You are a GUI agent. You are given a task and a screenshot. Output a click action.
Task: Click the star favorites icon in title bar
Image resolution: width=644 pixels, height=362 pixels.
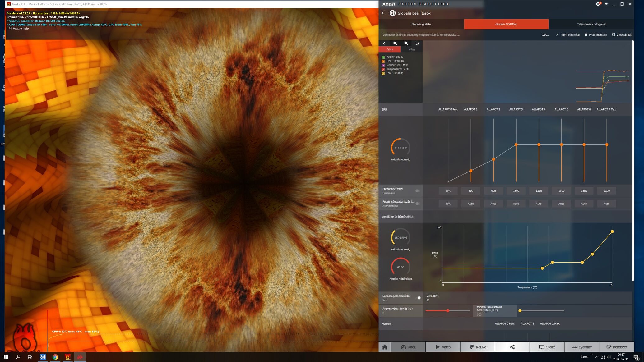pyautogui.click(x=606, y=4)
